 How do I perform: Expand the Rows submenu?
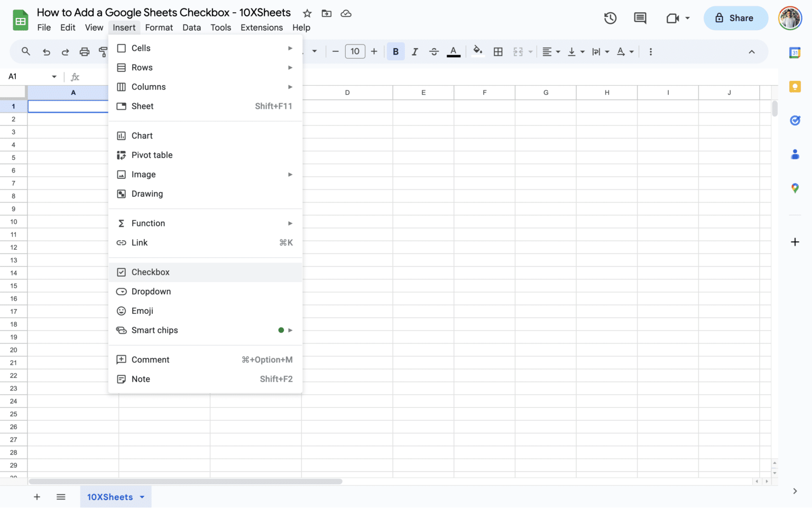click(142, 67)
